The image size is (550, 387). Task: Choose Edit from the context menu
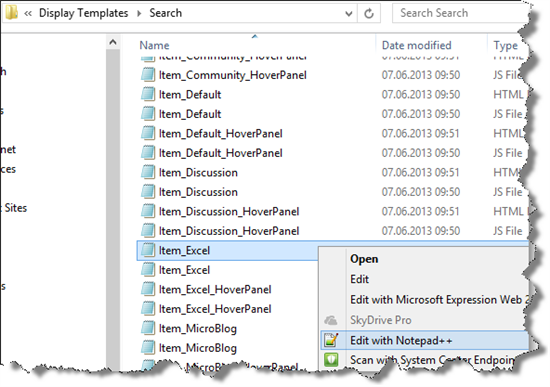click(359, 279)
